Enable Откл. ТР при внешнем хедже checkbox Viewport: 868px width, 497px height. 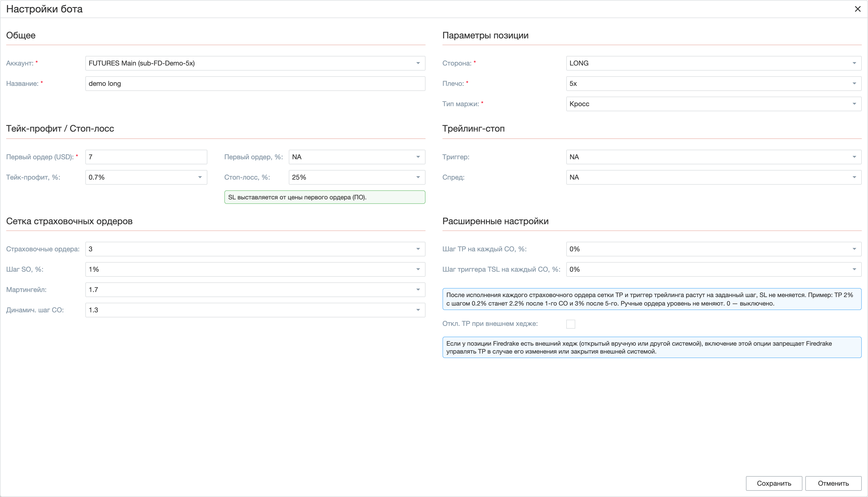pyautogui.click(x=570, y=324)
